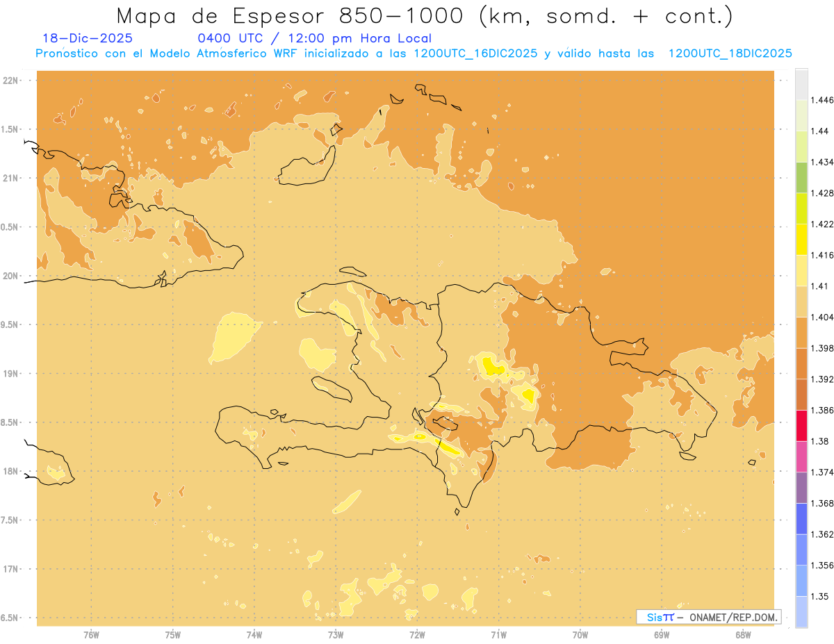Click the 75W longitude label

[173, 635]
